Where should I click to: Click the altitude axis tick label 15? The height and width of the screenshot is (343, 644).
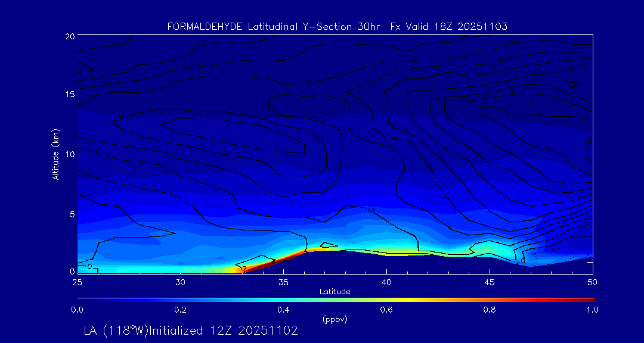(70, 94)
